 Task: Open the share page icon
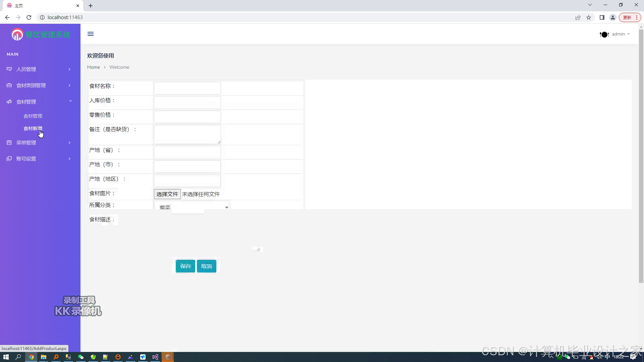tap(578, 17)
